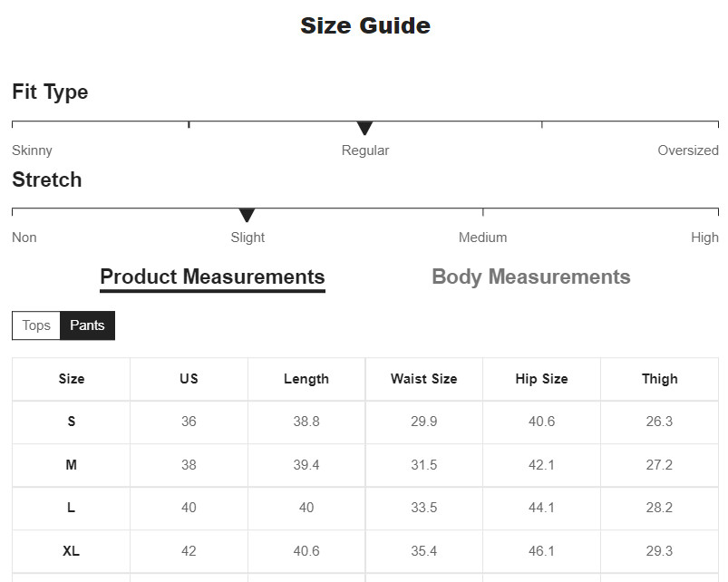
Task: Select the S size row label
Action: (x=72, y=422)
